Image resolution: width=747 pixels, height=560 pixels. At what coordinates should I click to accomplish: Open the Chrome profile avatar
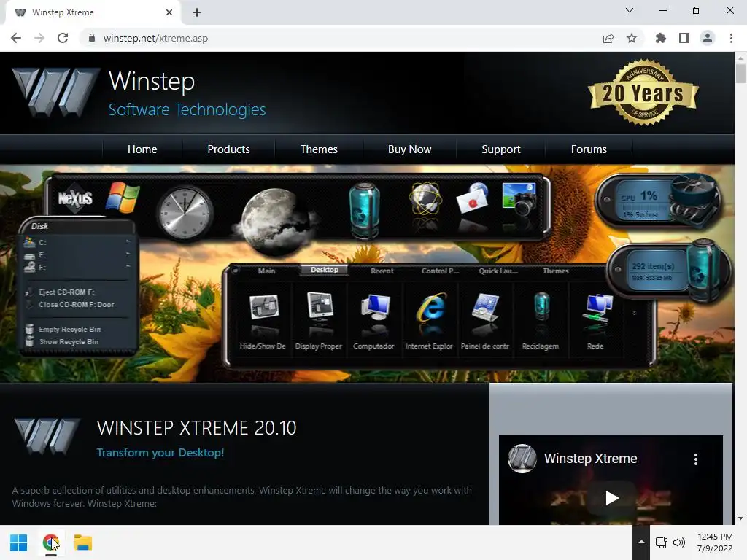tap(708, 38)
